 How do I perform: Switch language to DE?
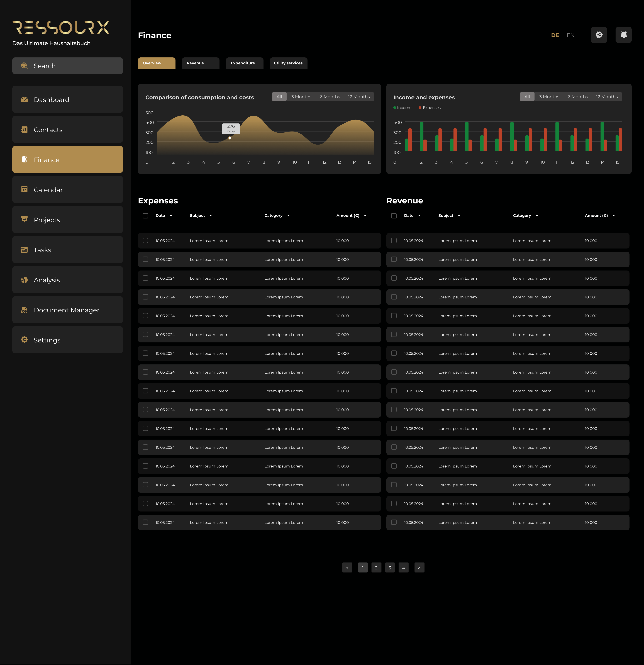click(x=555, y=35)
